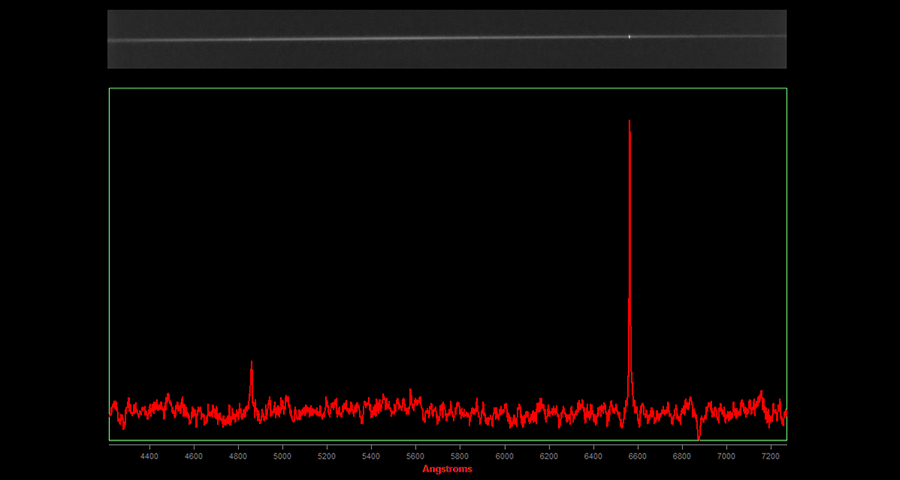Viewport: 900px width, 480px height.
Task: Click the small emission peak near 4860 Angstroms
Action: click(251, 364)
